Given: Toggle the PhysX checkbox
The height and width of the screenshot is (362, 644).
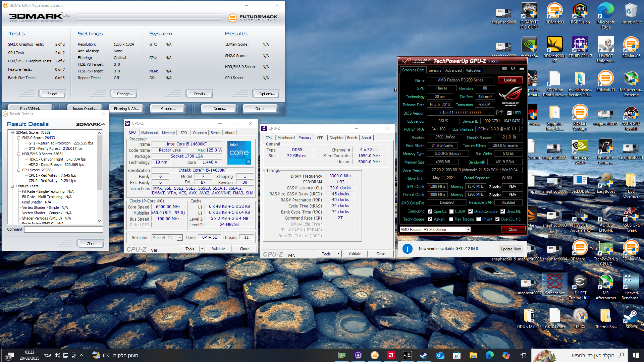Looking at the screenshot, I should click(x=479, y=219).
